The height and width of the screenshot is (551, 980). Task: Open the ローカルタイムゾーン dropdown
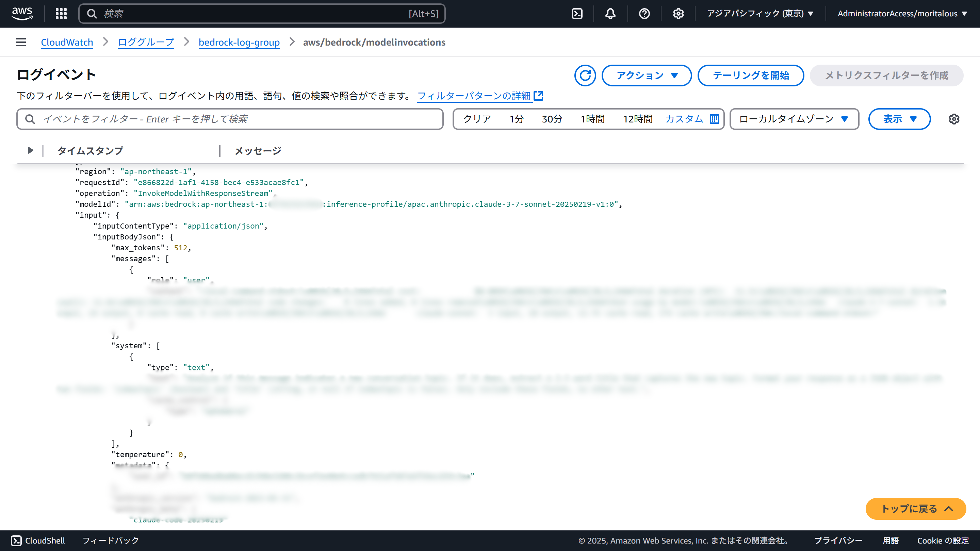tap(794, 119)
